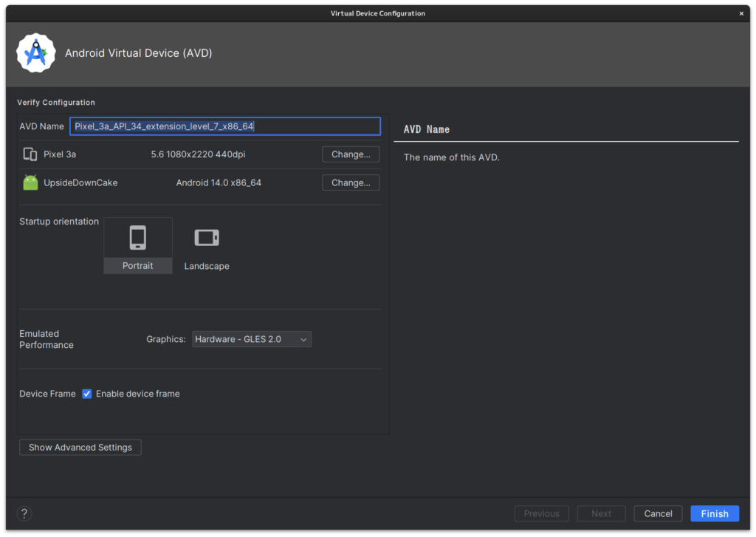The image size is (756, 537).
Task: Click the 'Pixel 3a' device name text
Action: click(60, 154)
